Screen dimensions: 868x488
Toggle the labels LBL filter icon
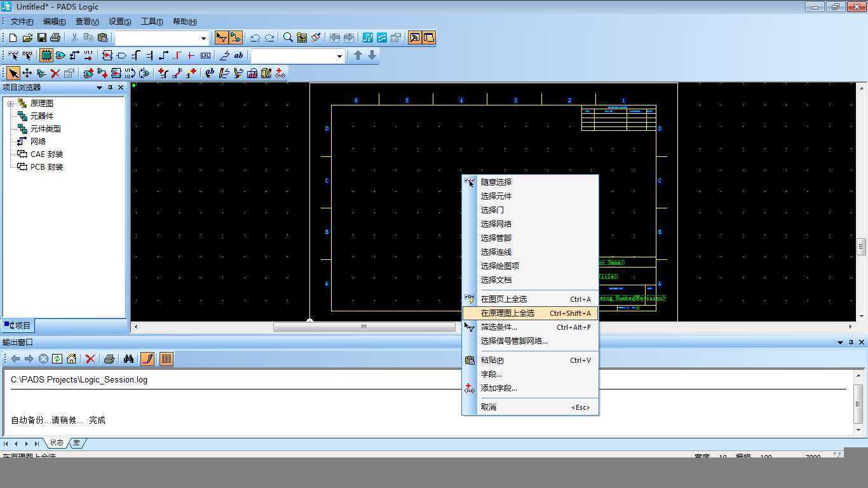[205, 55]
